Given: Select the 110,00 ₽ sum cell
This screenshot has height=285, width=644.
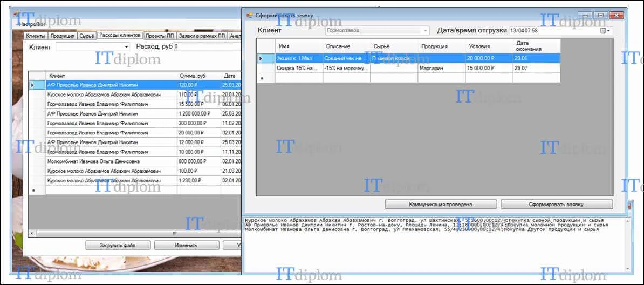Looking at the screenshot, I should (199, 94).
